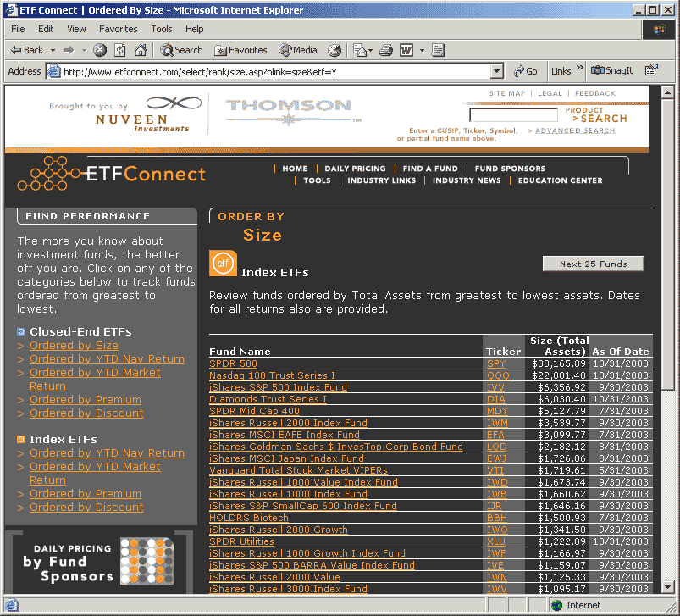Expand the address bar dropdown
This screenshot has width=680, height=616.
[x=496, y=71]
